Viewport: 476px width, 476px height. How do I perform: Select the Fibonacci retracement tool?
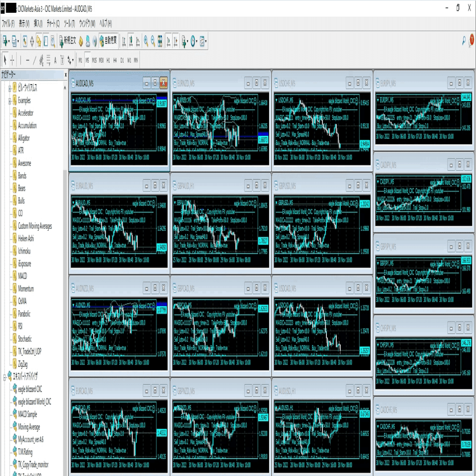[x=48, y=60]
